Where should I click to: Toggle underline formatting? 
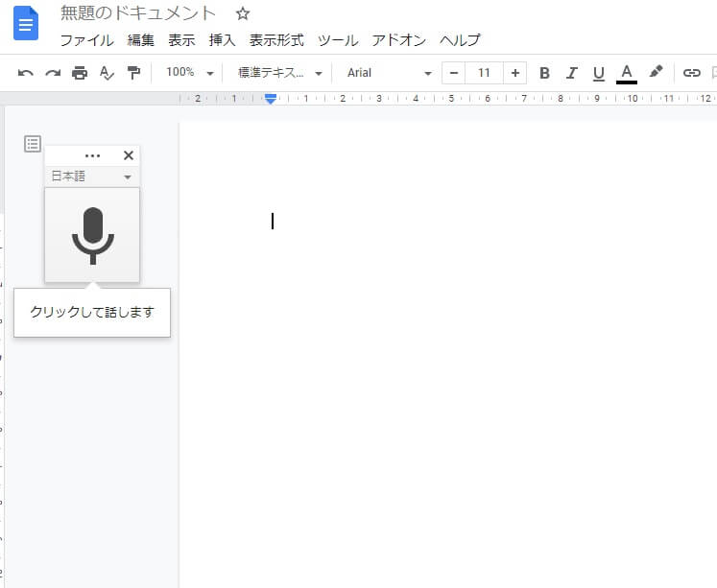599,73
